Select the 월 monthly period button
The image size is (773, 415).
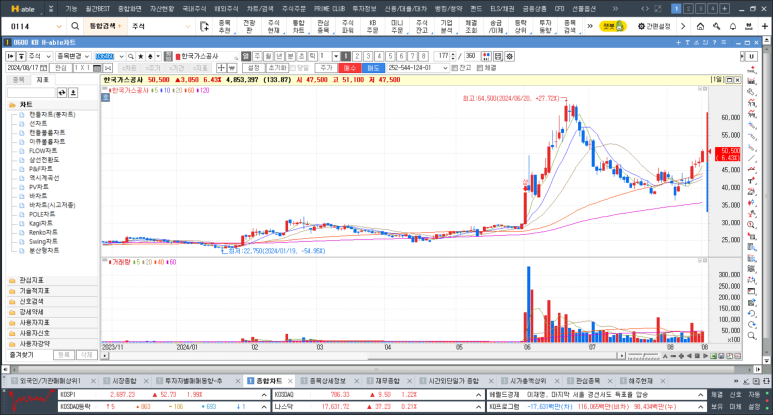pyautogui.click(x=268, y=57)
